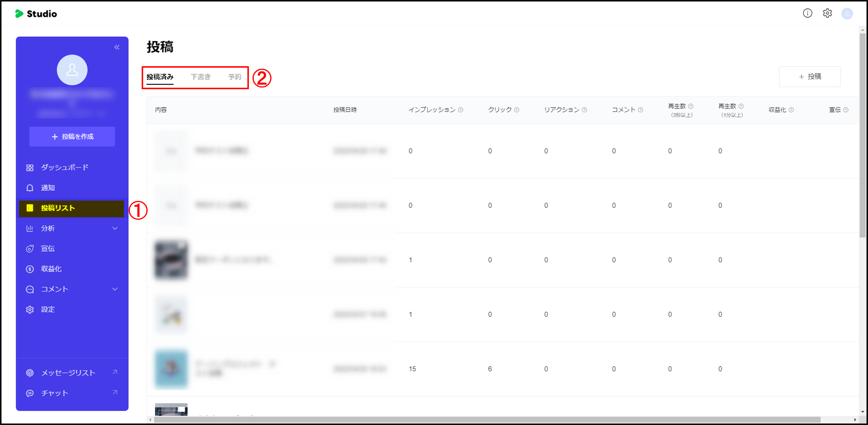This screenshot has height=425, width=868.
Task: Click the scroll-right arrow of the horizontal scrollbar
Action: click(855, 420)
